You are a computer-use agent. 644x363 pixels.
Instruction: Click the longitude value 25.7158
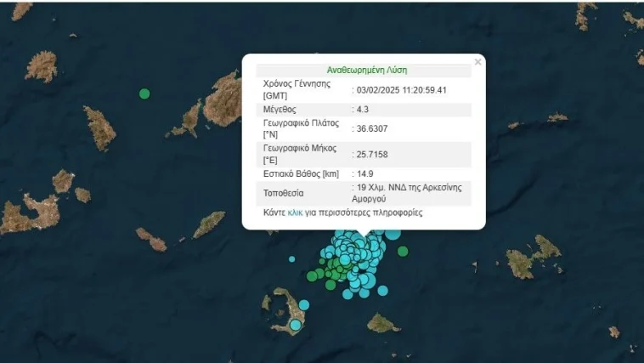coord(372,155)
